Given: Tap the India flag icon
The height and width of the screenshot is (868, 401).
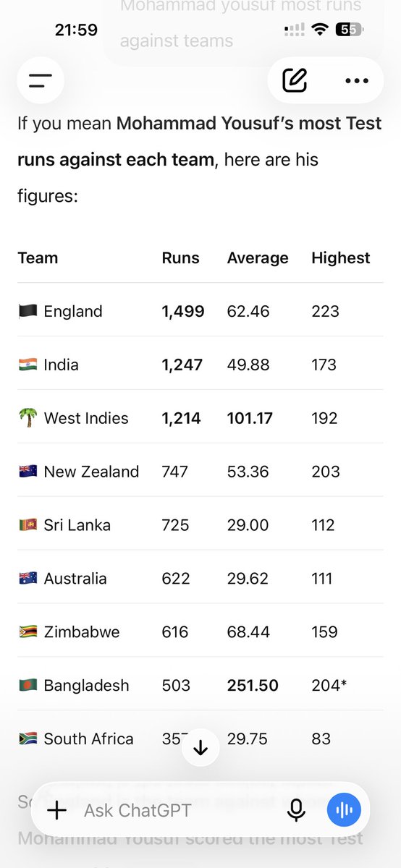Looking at the screenshot, I should coord(28,365).
